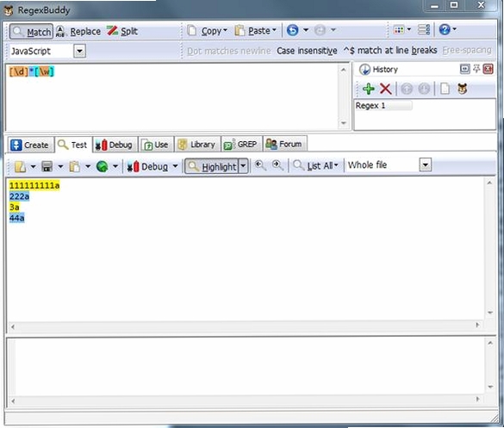
Task: Open the Library tab
Action: 197,145
